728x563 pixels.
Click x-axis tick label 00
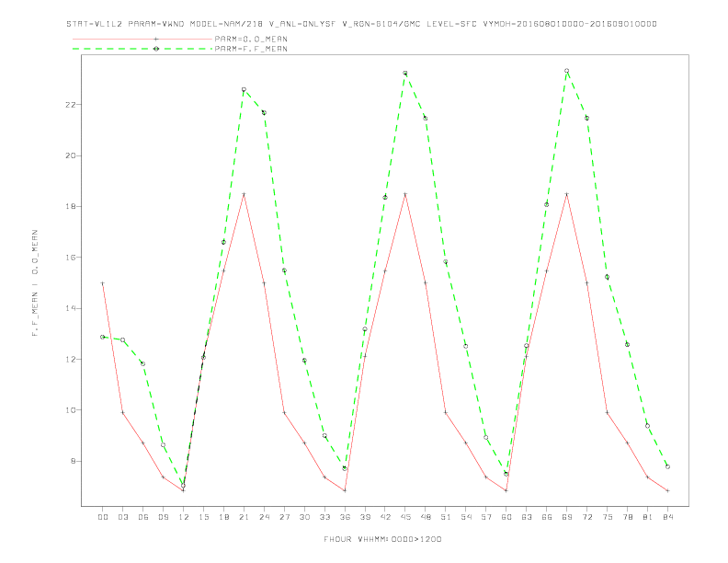click(103, 517)
